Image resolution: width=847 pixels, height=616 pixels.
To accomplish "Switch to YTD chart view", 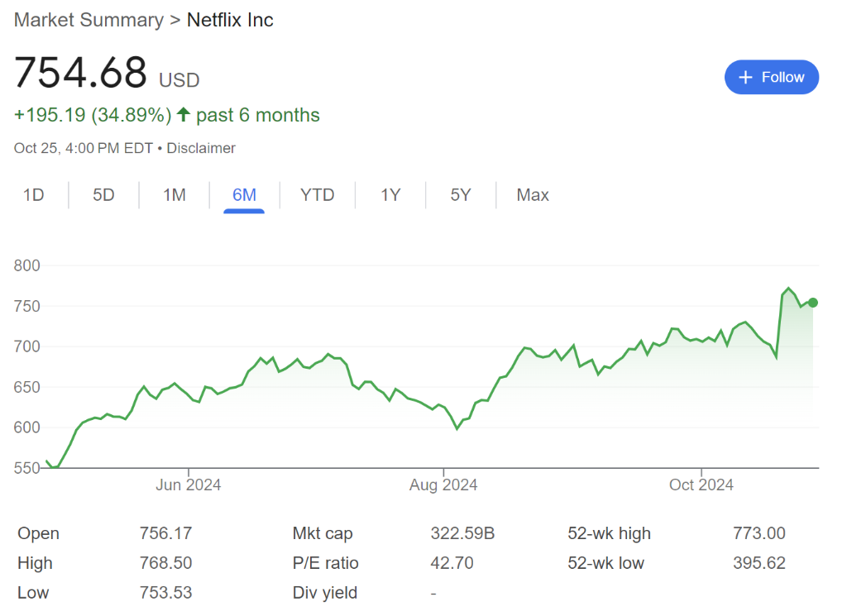I will pyautogui.click(x=317, y=195).
